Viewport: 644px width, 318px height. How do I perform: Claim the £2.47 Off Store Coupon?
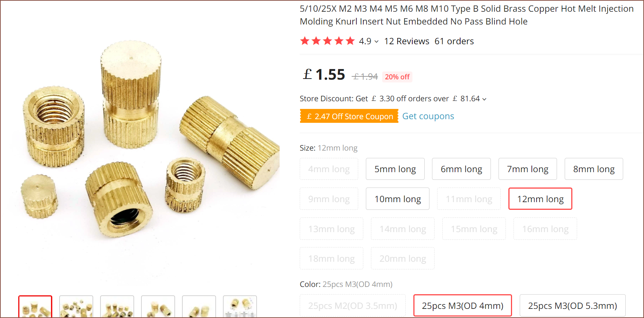point(349,116)
